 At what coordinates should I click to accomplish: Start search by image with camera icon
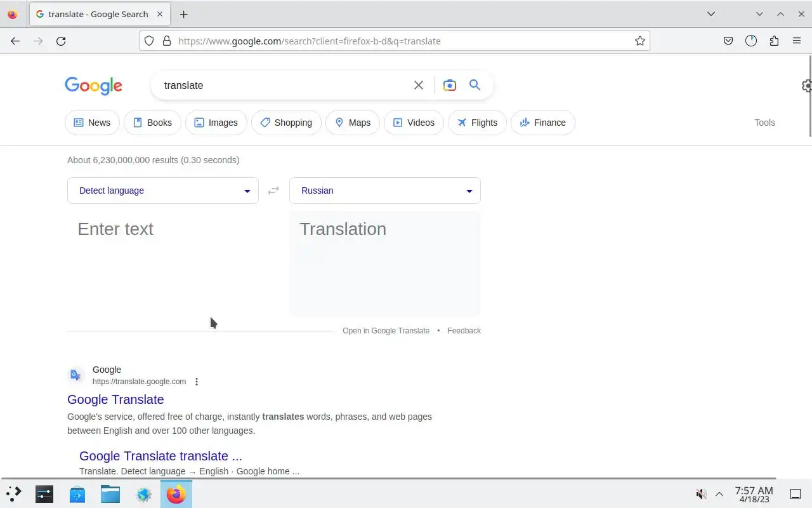pyautogui.click(x=449, y=85)
